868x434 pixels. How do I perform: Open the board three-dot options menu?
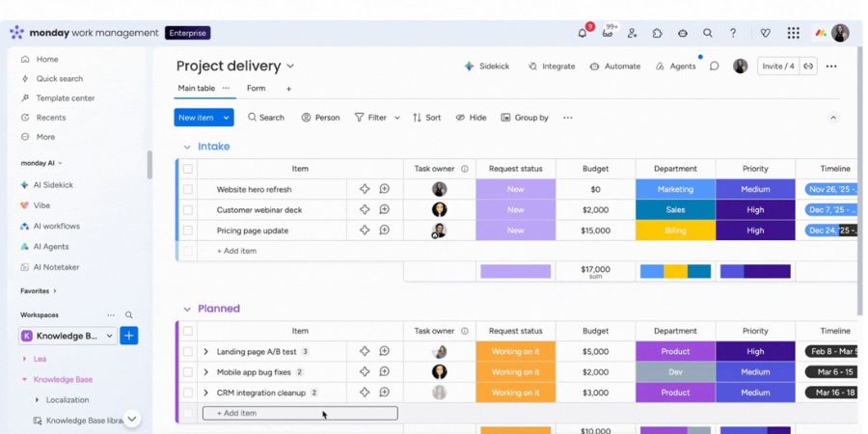[831, 67]
